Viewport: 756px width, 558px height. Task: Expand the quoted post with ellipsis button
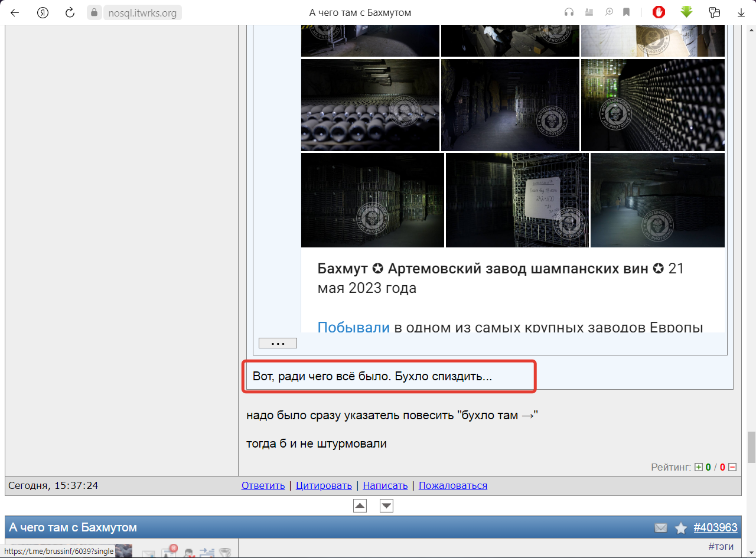[278, 343]
